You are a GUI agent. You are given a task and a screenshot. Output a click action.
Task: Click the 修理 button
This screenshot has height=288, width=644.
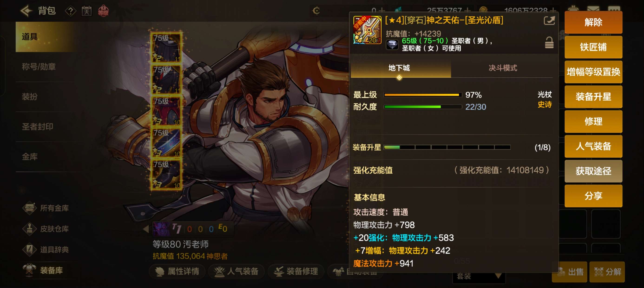pyautogui.click(x=593, y=121)
